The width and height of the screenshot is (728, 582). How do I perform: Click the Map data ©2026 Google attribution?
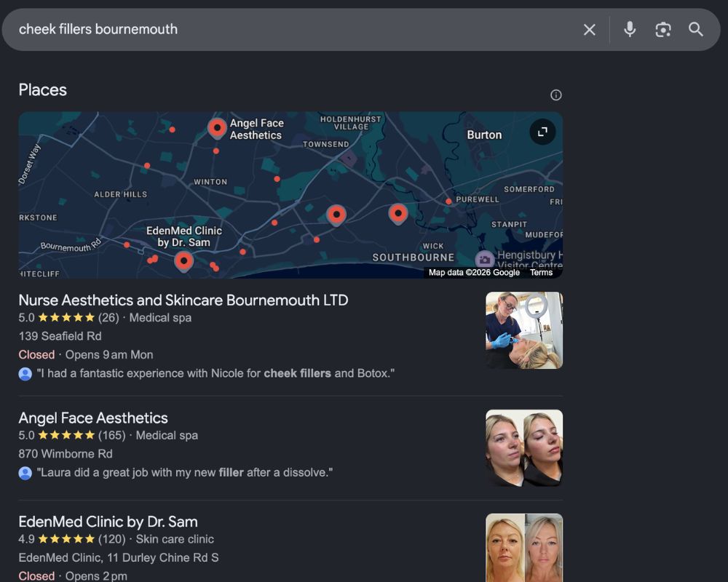474,272
